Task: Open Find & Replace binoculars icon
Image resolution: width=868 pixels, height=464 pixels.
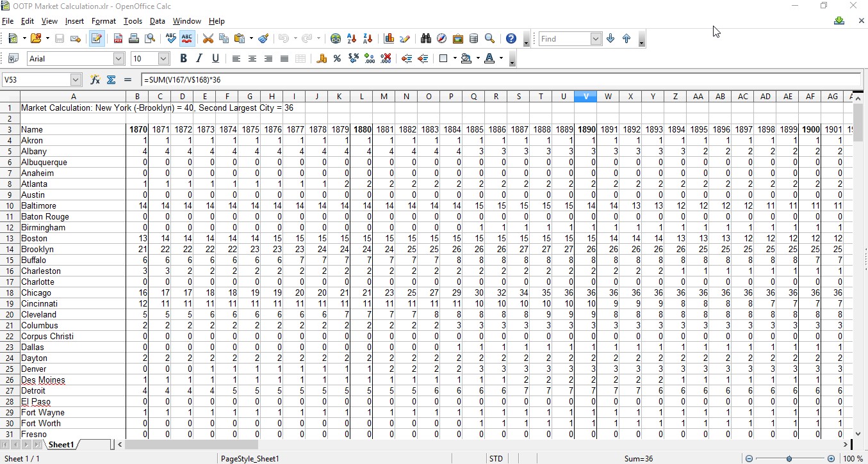Action: 426,39
